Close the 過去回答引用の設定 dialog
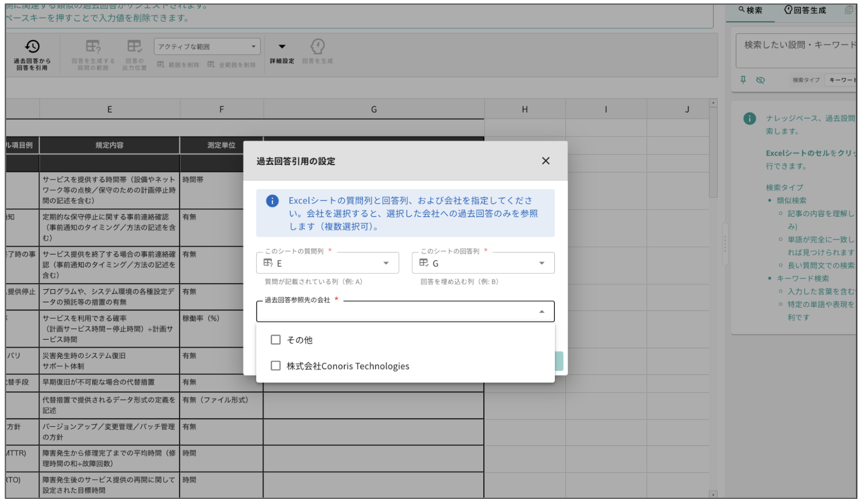The height and width of the screenshot is (504, 865). coord(546,161)
